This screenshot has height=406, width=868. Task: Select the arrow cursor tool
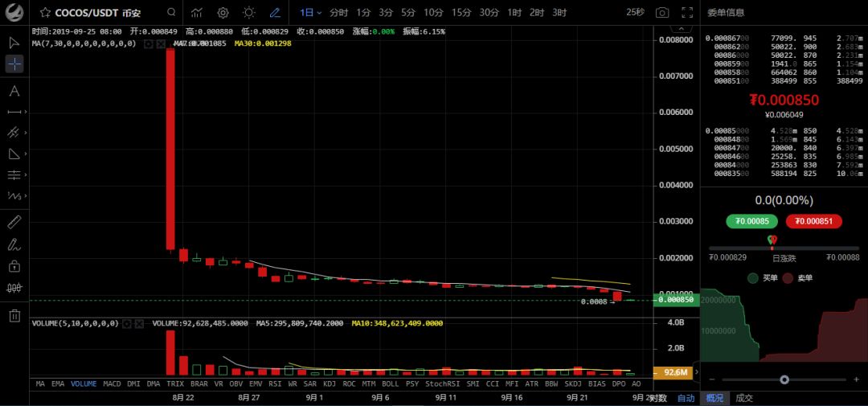pyautogui.click(x=14, y=43)
